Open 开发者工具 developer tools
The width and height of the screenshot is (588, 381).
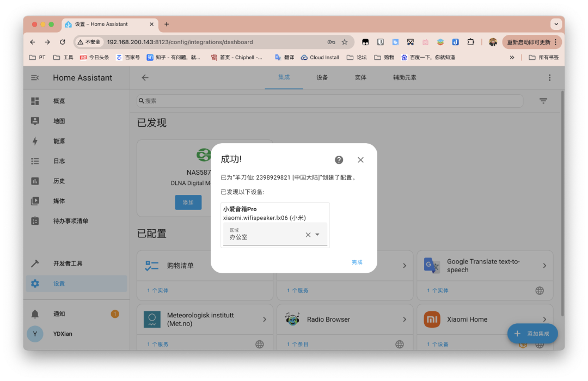pyautogui.click(x=68, y=263)
